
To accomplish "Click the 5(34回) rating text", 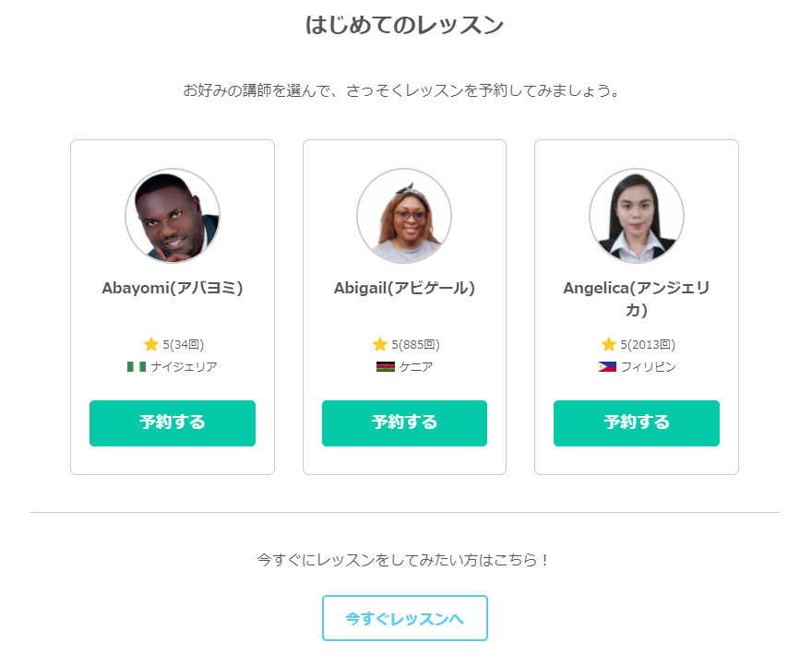I will click(184, 344).
